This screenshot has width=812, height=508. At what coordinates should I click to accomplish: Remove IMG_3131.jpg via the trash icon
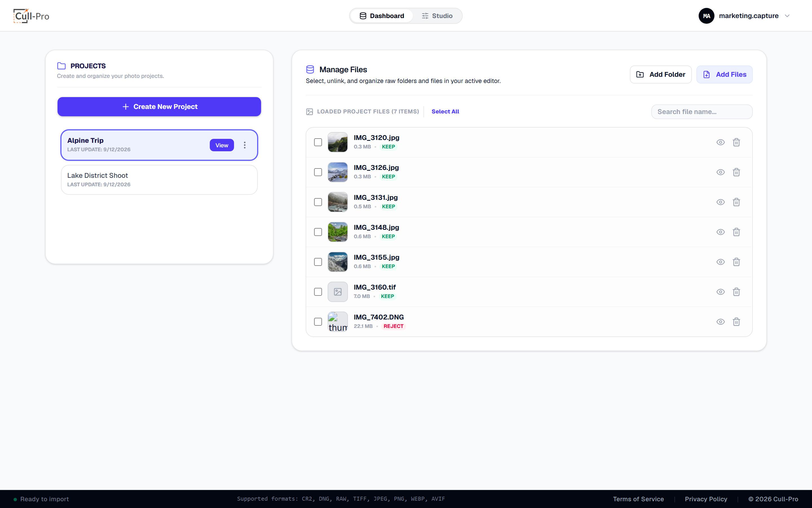coord(736,202)
